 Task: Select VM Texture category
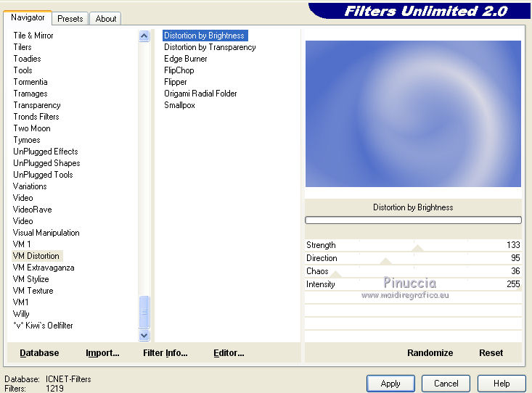click(33, 291)
